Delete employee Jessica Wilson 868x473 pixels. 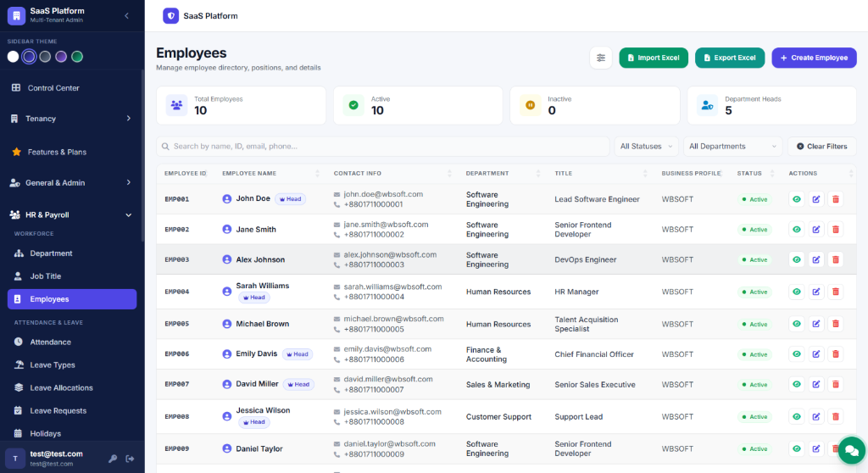point(836,416)
